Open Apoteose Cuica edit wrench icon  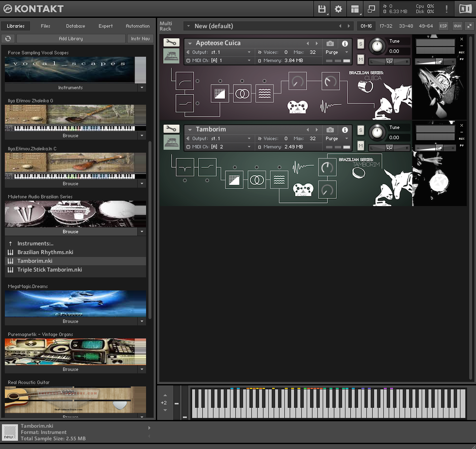(x=171, y=43)
